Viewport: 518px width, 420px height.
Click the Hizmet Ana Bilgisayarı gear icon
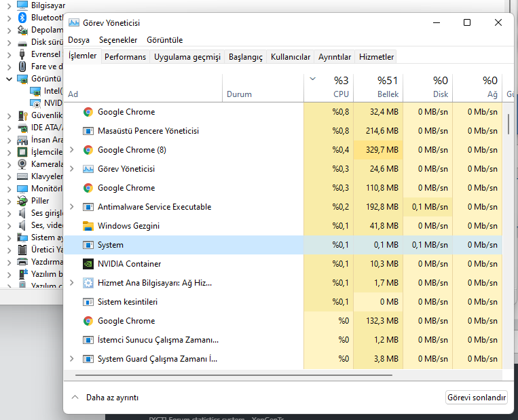pos(88,283)
